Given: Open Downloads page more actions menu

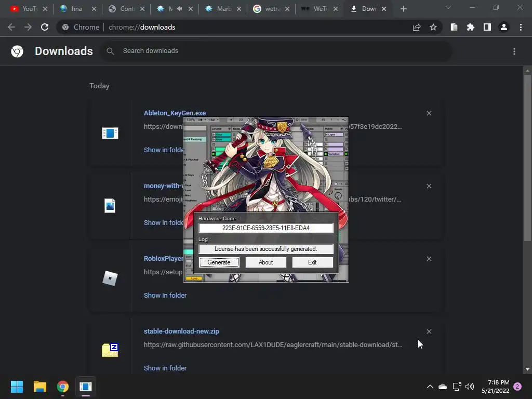Looking at the screenshot, I should click(514, 51).
